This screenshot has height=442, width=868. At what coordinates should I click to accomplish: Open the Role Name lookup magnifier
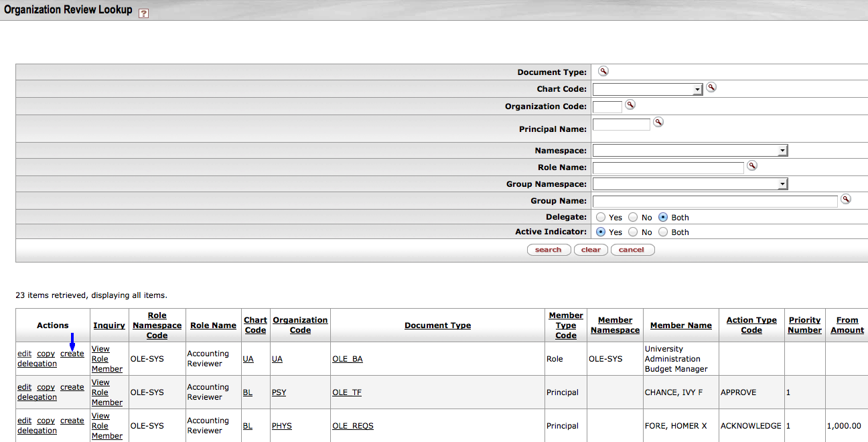click(x=752, y=166)
